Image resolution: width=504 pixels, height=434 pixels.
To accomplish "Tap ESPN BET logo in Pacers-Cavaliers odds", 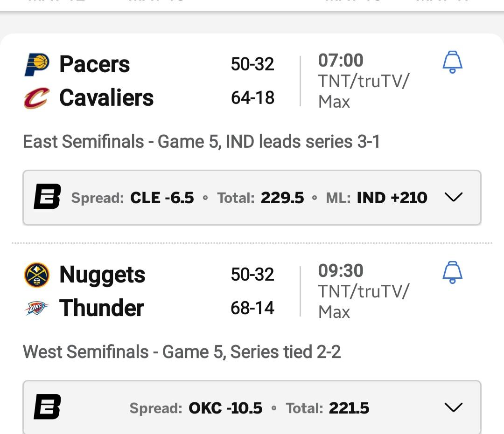I will coord(47,196).
